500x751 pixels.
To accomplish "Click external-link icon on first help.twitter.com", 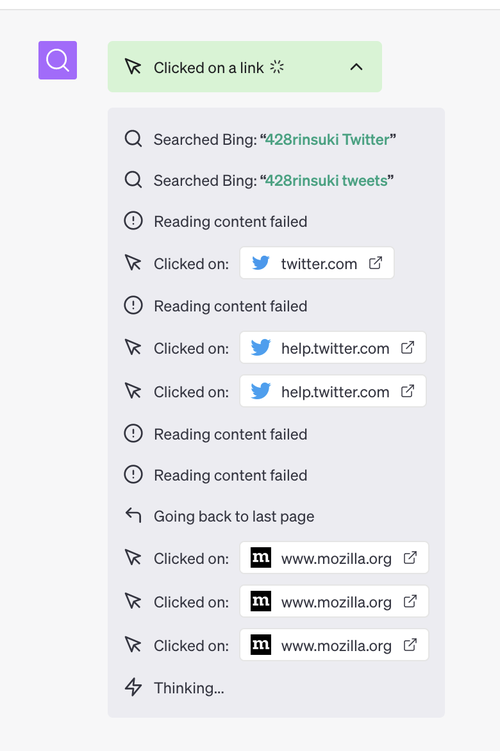I will pyautogui.click(x=408, y=348).
